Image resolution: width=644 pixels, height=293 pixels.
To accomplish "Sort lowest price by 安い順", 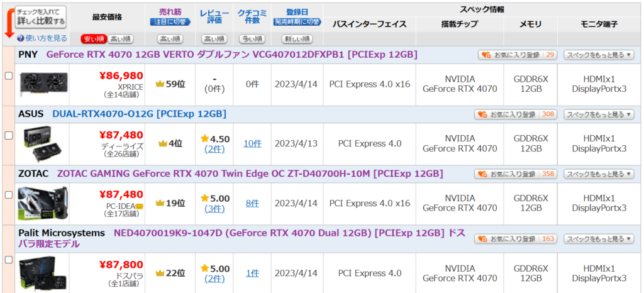I will (x=94, y=40).
